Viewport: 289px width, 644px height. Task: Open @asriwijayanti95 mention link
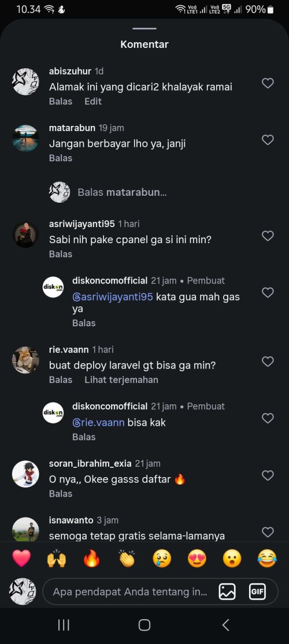tap(113, 296)
